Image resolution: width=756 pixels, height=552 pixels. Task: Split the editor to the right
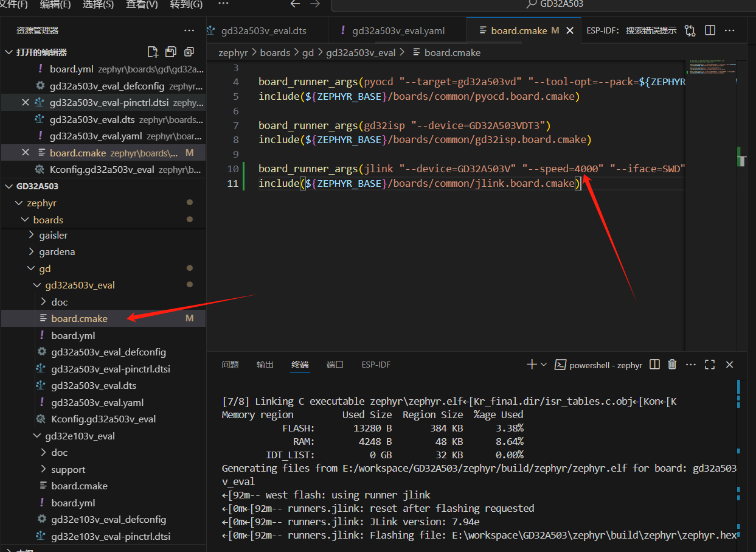click(710, 30)
